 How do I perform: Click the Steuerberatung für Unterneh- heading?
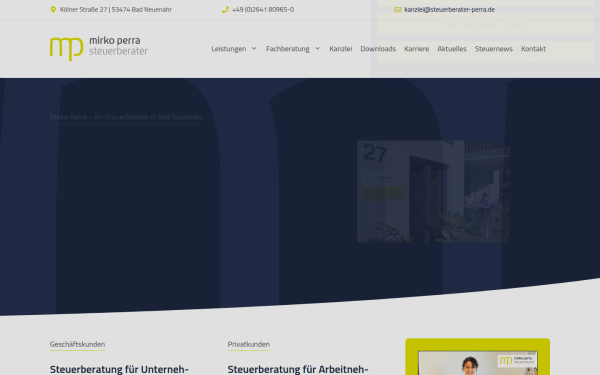(119, 369)
